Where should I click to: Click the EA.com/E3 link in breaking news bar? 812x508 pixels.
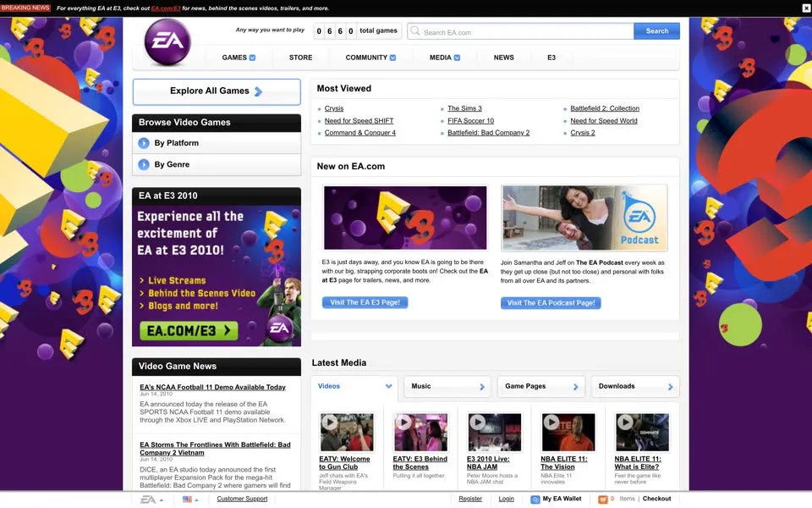pos(166,8)
